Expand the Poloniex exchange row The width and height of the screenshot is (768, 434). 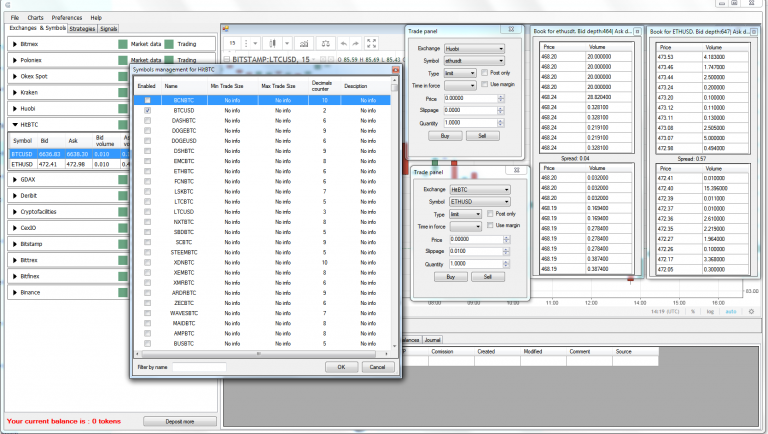[x=15, y=60]
